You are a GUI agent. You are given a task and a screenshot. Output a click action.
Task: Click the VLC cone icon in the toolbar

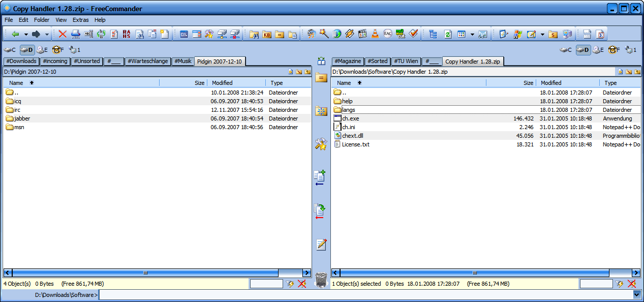pos(375,34)
